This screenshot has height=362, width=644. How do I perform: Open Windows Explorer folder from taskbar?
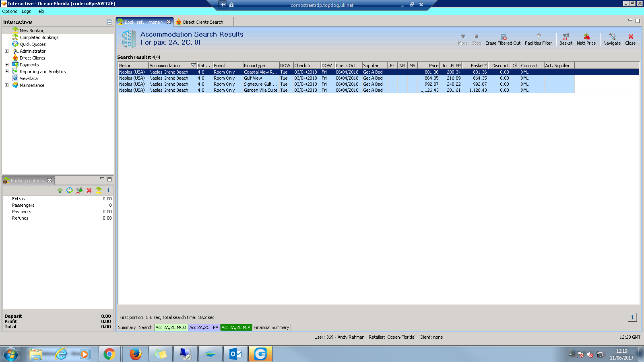click(35, 354)
